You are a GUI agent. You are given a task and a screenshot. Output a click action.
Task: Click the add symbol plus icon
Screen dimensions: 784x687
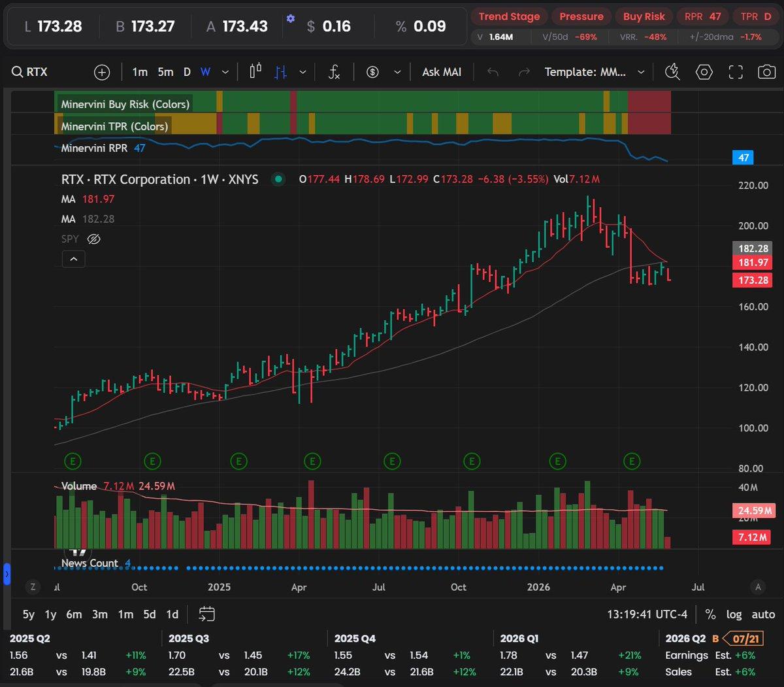point(102,72)
